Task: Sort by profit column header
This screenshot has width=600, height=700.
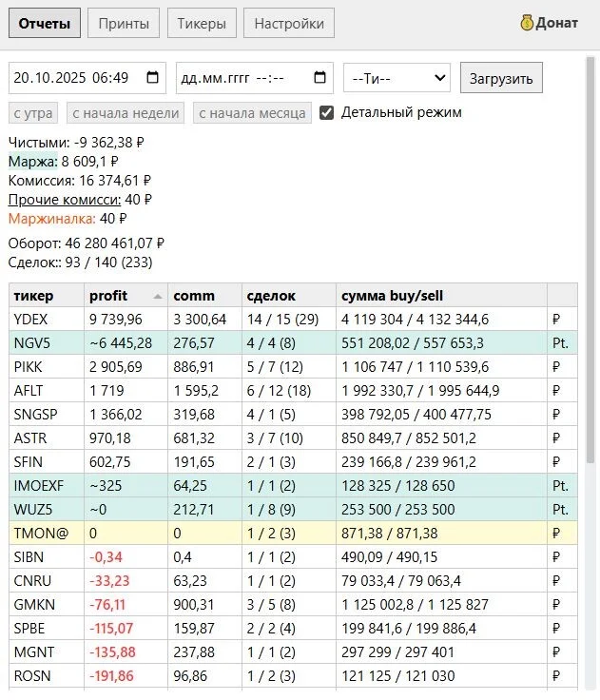Action: [126, 295]
